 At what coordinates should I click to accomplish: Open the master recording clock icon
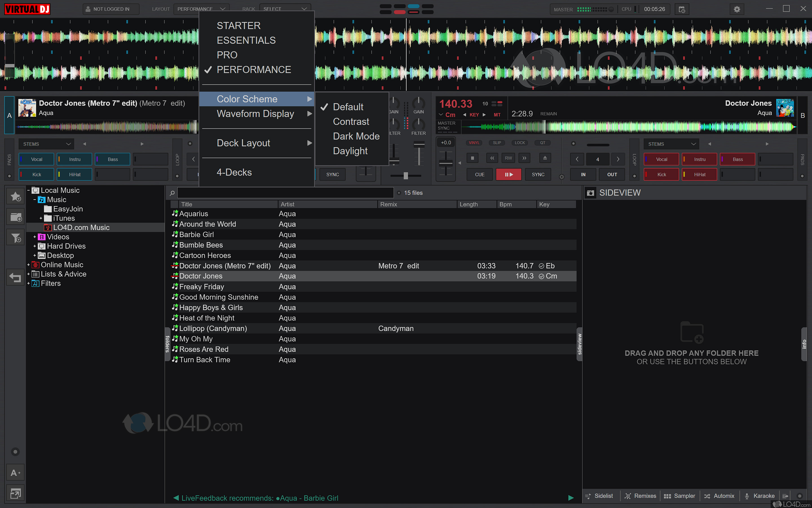682,9
